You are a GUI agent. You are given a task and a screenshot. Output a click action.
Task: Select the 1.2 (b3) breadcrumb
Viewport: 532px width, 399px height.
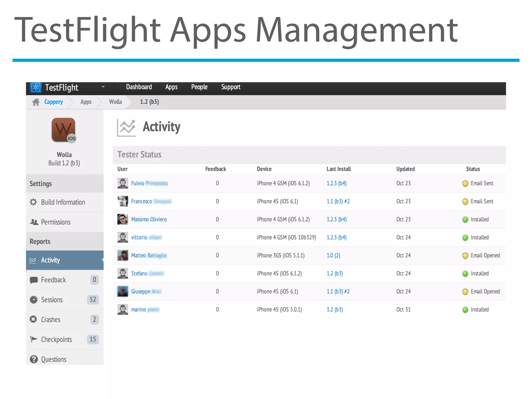pyautogui.click(x=149, y=102)
